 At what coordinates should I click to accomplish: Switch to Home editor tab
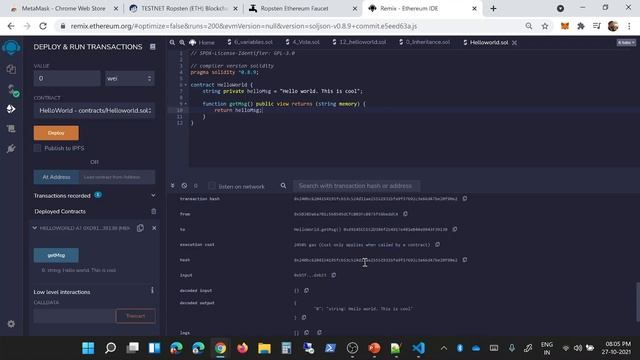tap(202, 42)
